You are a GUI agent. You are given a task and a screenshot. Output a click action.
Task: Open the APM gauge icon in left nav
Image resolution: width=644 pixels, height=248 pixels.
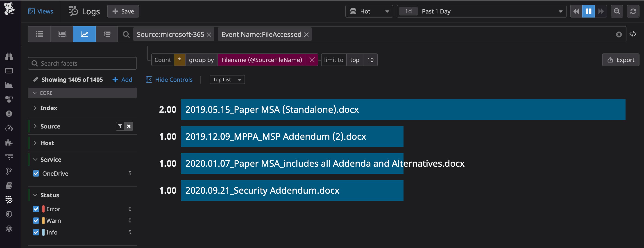tap(9, 128)
